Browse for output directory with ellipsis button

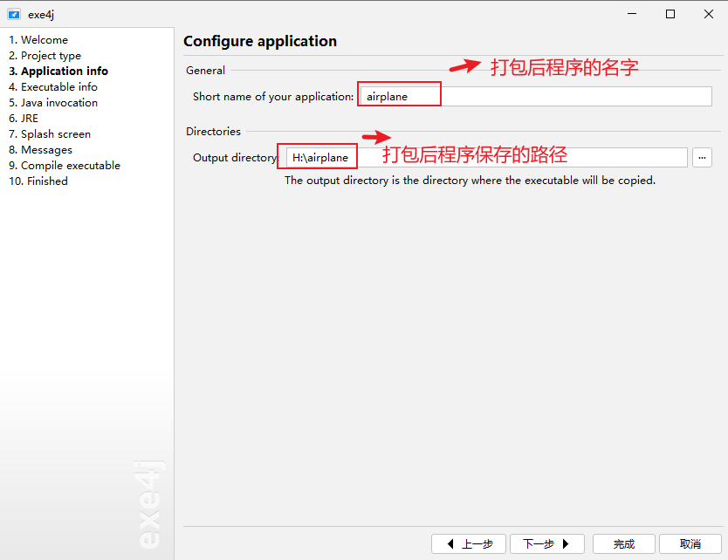pos(702,158)
